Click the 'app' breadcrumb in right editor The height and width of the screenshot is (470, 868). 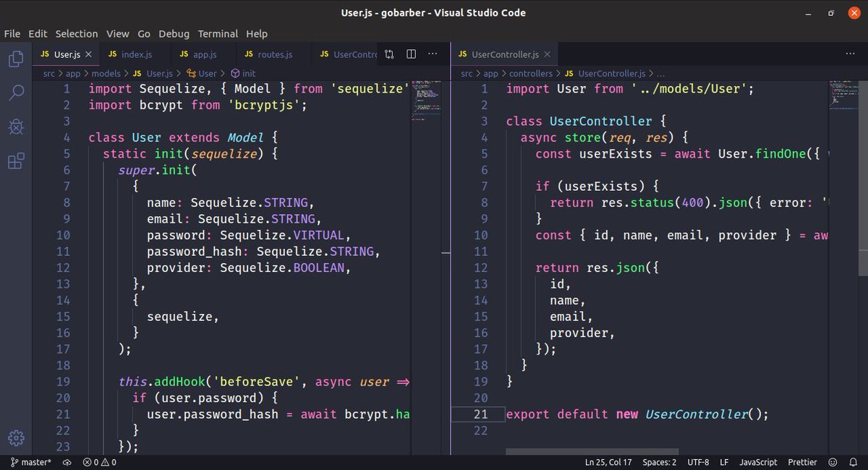pyautogui.click(x=491, y=74)
